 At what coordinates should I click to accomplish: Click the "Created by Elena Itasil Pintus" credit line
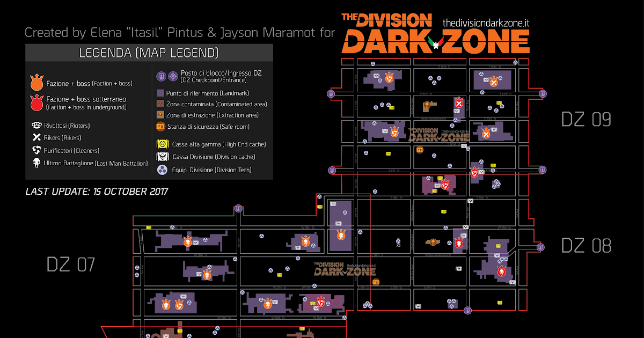(180, 33)
